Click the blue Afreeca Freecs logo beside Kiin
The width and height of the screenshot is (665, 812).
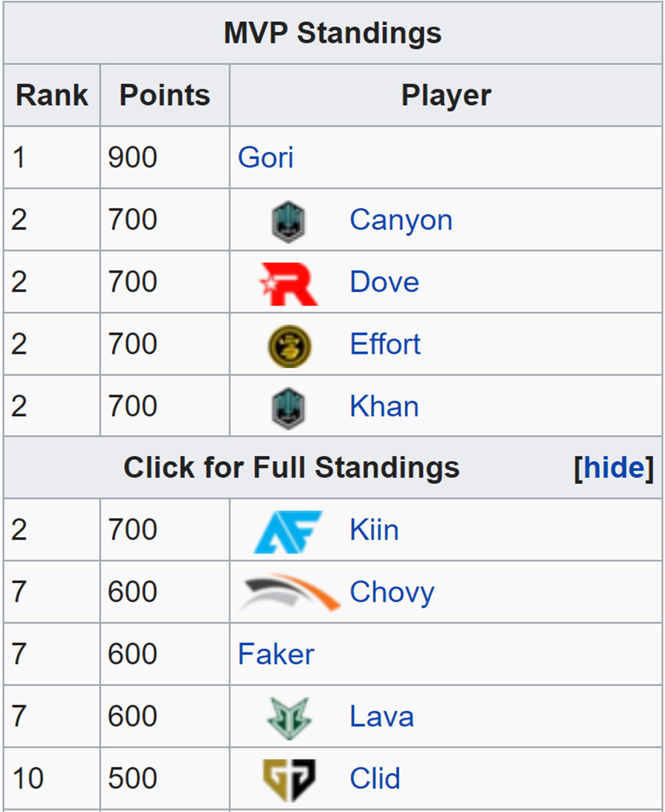288,532
